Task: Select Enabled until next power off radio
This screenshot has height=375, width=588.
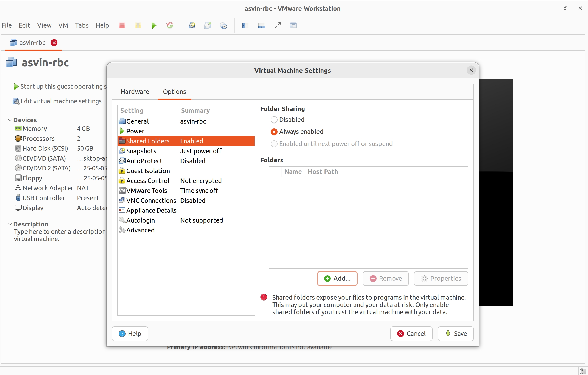Action: point(274,144)
